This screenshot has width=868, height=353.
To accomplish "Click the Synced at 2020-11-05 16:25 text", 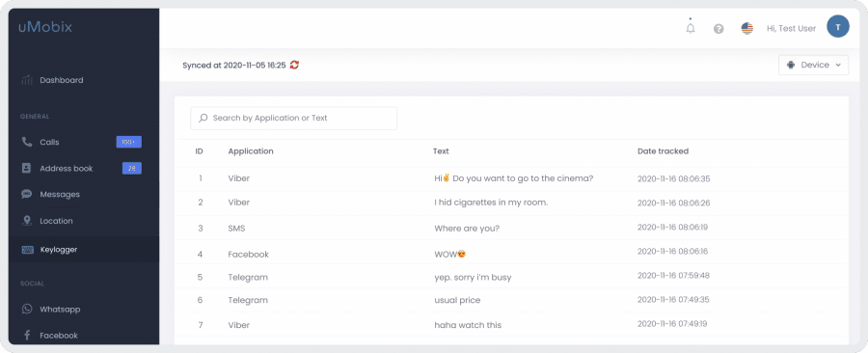I will coord(234,66).
